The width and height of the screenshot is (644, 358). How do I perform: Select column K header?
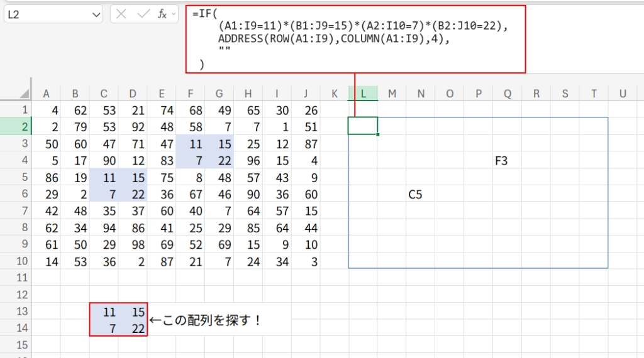click(335, 94)
